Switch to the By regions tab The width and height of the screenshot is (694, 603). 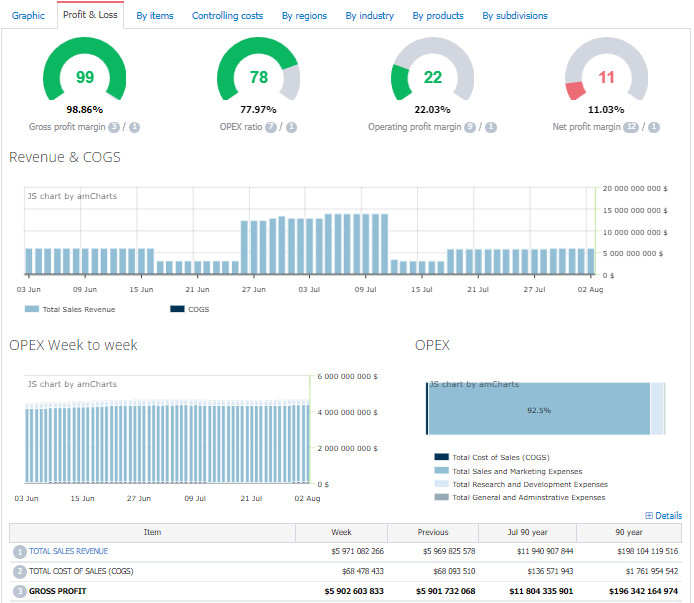(x=304, y=16)
